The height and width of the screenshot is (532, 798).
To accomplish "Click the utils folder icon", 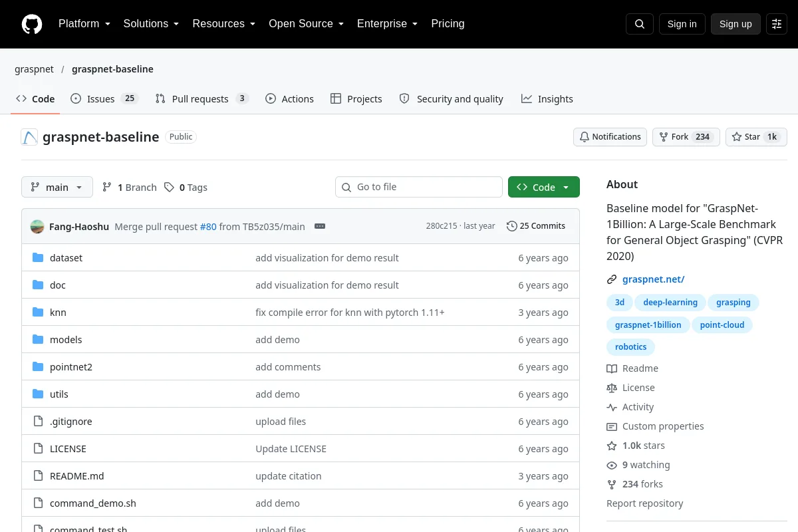I will 38,394.
